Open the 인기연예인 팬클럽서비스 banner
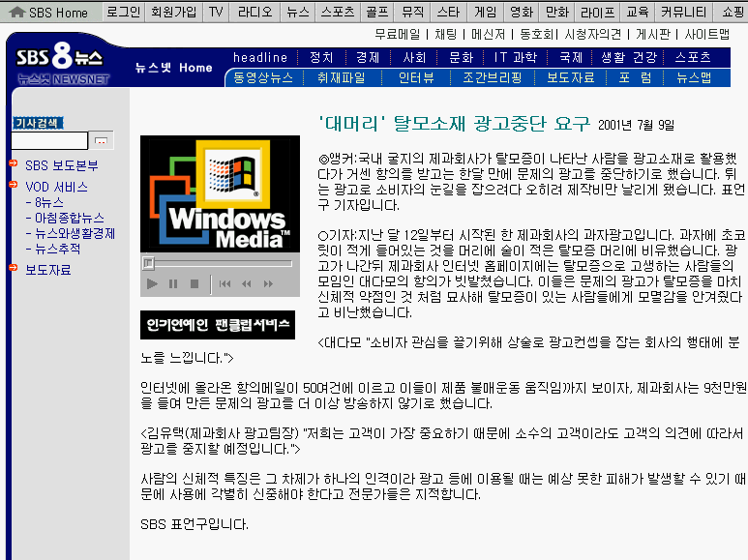Screen dimensions: 748x560 point(218,325)
